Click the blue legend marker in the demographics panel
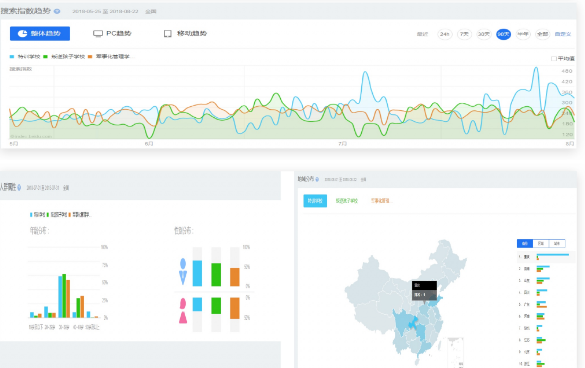Screen dimensions: 585x368 [31, 215]
